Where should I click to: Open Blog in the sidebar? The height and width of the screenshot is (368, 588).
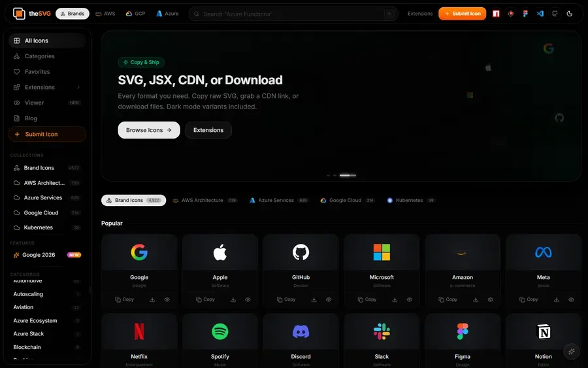pos(47,118)
